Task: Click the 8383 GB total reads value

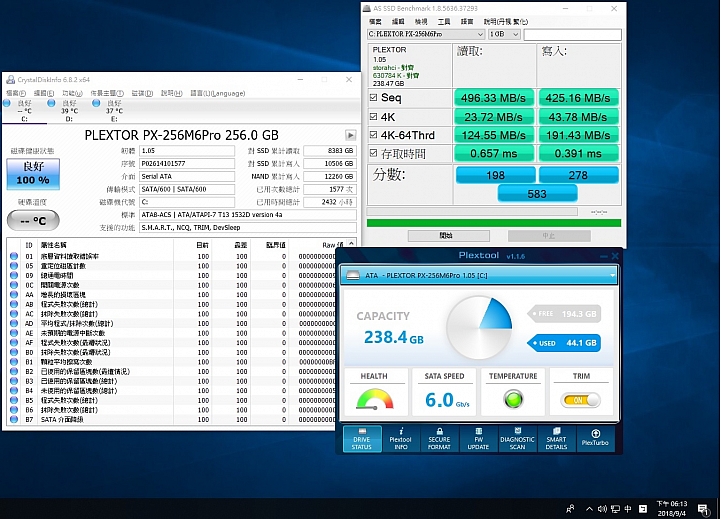Action: click(329, 151)
